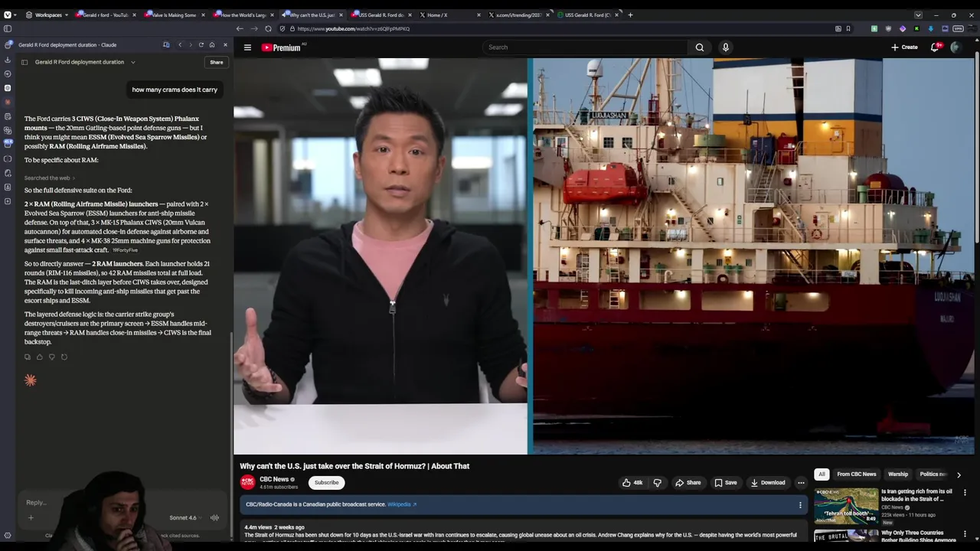Select the 'All' filter chip
Screen dimensions: 980x551
coord(822,474)
